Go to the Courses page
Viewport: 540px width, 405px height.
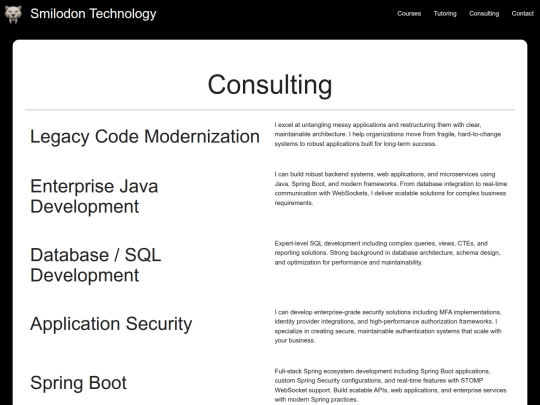click(409, 14)
